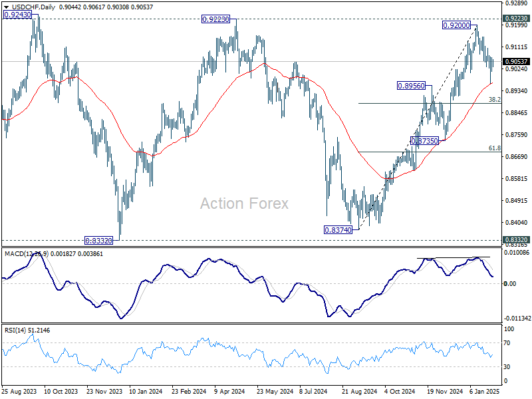532x399 pixels.
Task: Click the 0.88465 price axis value
Action: coord(516,112)
